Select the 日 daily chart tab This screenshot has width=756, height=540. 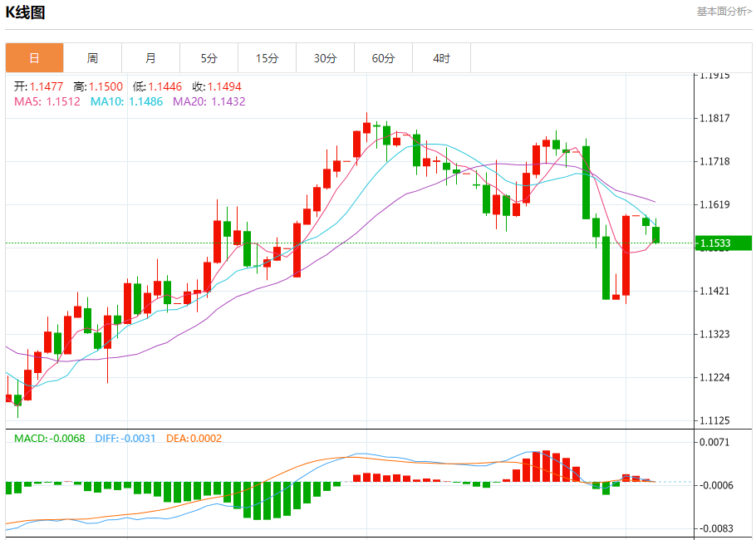pyautogui.click(x=35, y=58)
